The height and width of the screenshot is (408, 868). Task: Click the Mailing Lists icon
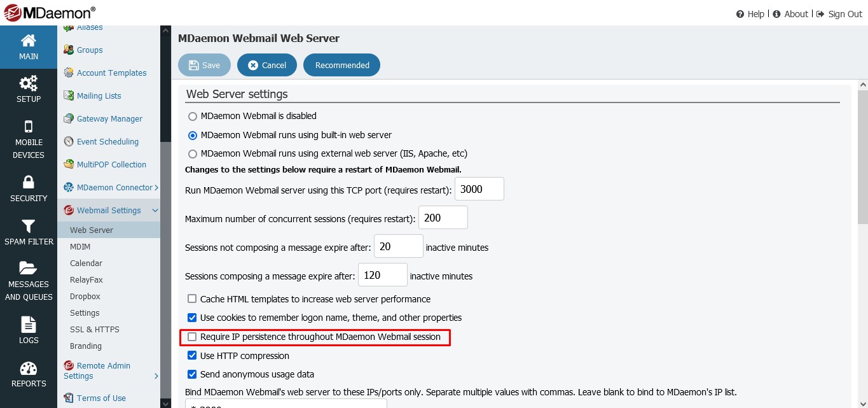(69, 95)
